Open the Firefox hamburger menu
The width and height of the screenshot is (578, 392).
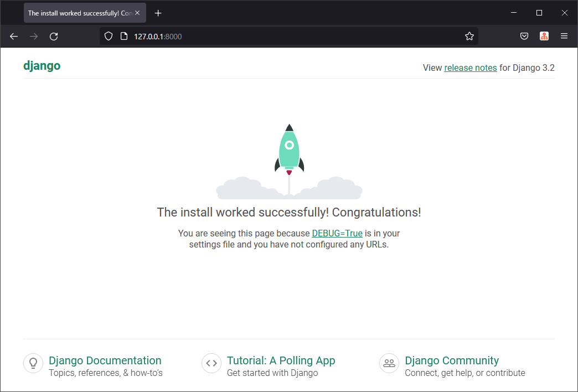click(x=564, y=36)
